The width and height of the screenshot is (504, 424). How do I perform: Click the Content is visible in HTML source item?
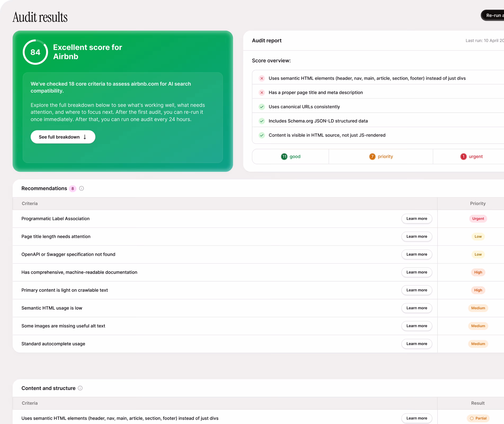[x=327, y=135]
